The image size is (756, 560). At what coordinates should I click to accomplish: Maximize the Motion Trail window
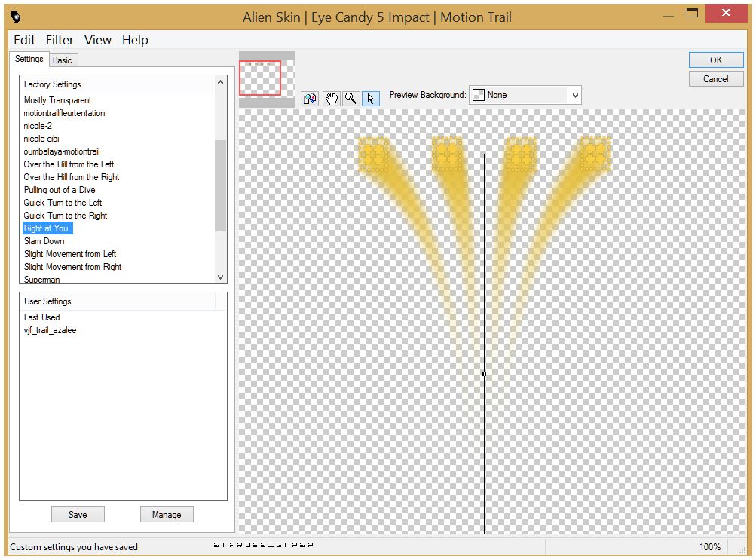(692, 13)
